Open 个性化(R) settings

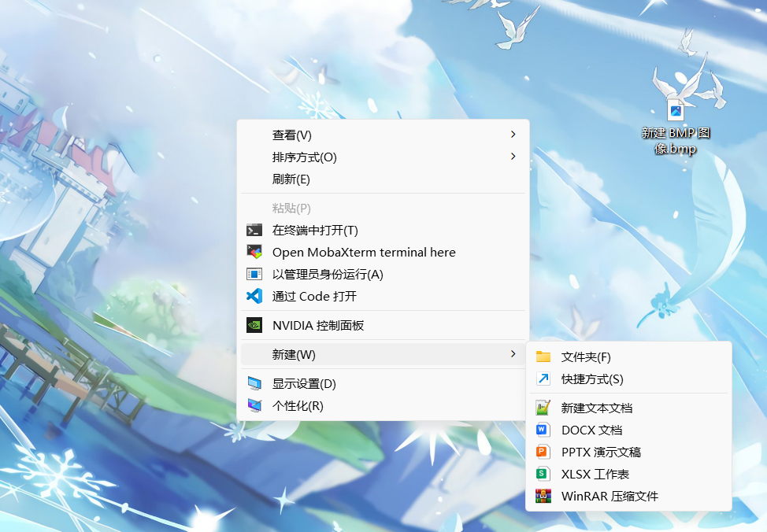pyautogui.click(x=383, y=405)
